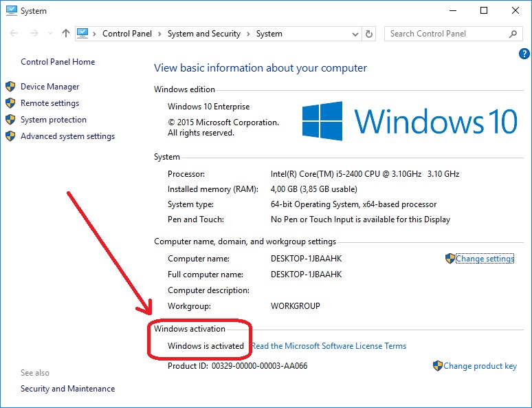This screenshot has width=532, height=408.
Task: Open the recent locations dropdown arrow
Action: pyautogui.click(x=51, y=33)
